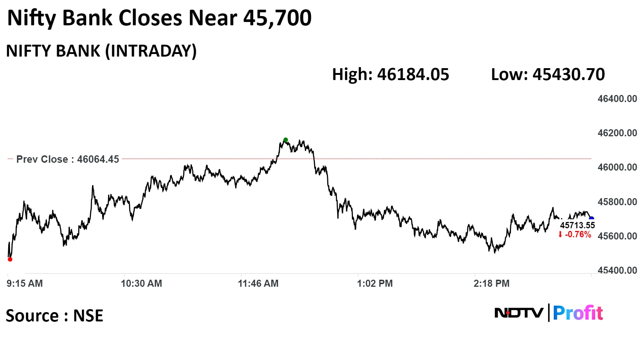
Task: Click the 2:18 PM time axis label
Action: [x=491, y=283]
